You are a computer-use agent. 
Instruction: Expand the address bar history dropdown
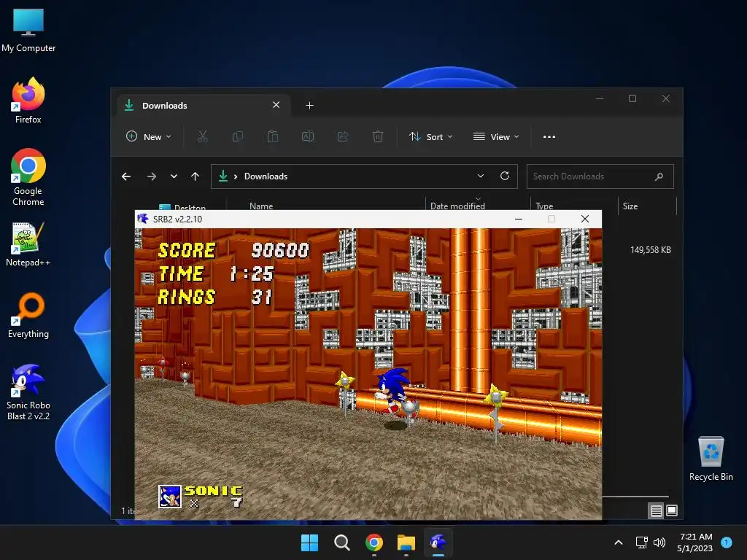click(x=481, y=176)
